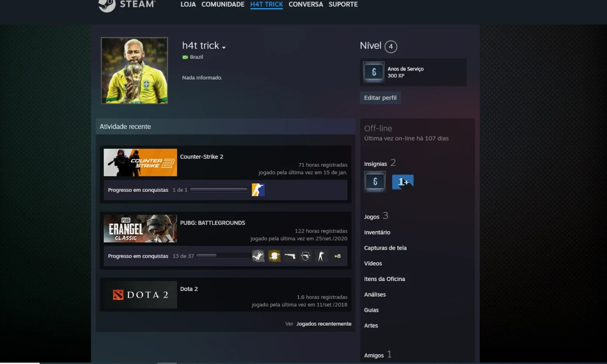This screenshot has height=364, width=607.
Task: Click the Steam logo icon
Action: (107, 5)
